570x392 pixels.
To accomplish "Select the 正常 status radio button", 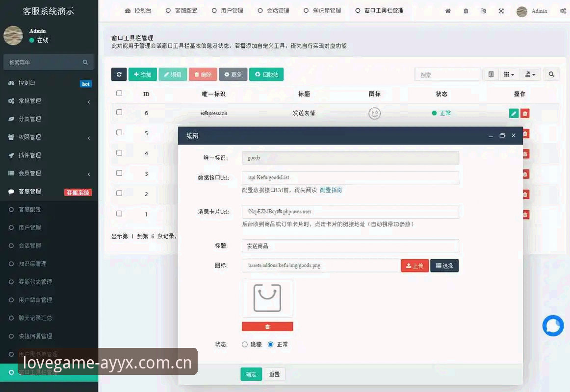I will 270,344.
